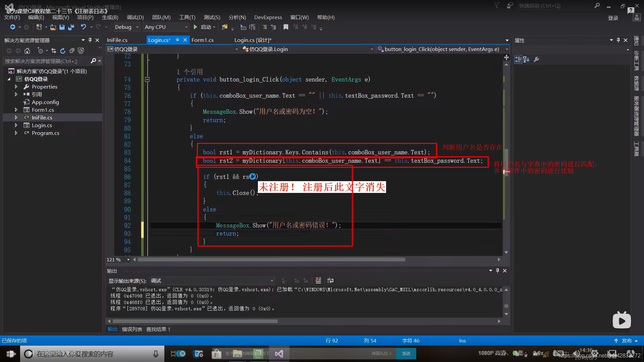This screenshot has height=362, width=644.
Task: Refresh Solution Explorer with the refresh icon
Action: click(63, 51)
